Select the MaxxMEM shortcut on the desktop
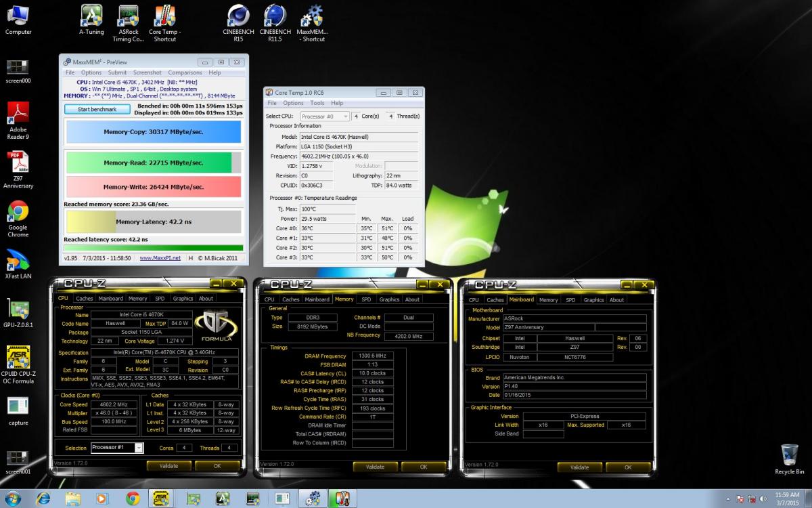The width and height of the screenshot is (812, 508). click(311, 23)
